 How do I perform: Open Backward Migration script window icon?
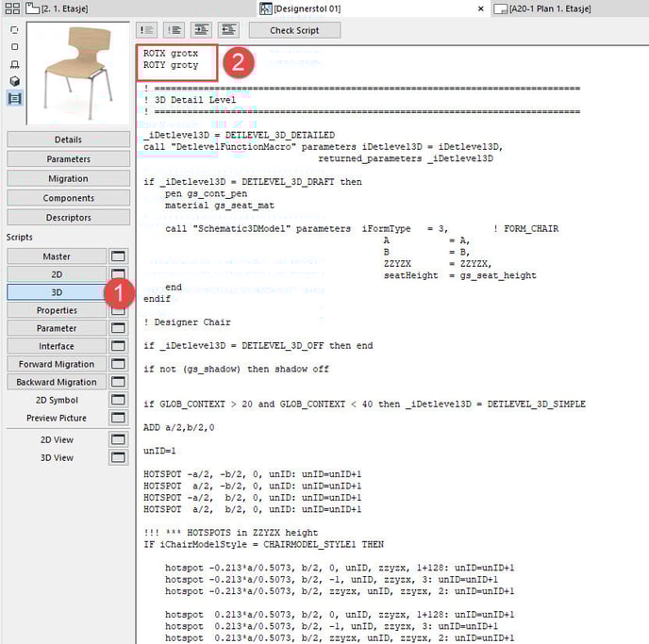pos(118,382)
